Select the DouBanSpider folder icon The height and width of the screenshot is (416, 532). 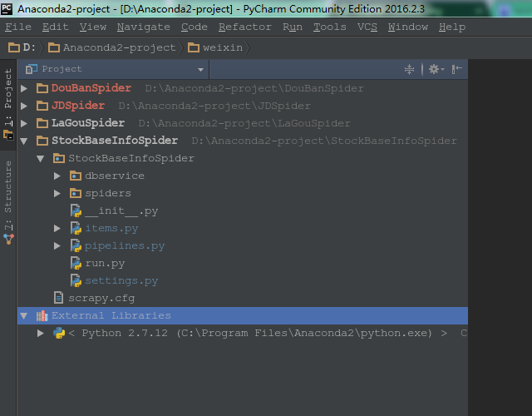42,88
